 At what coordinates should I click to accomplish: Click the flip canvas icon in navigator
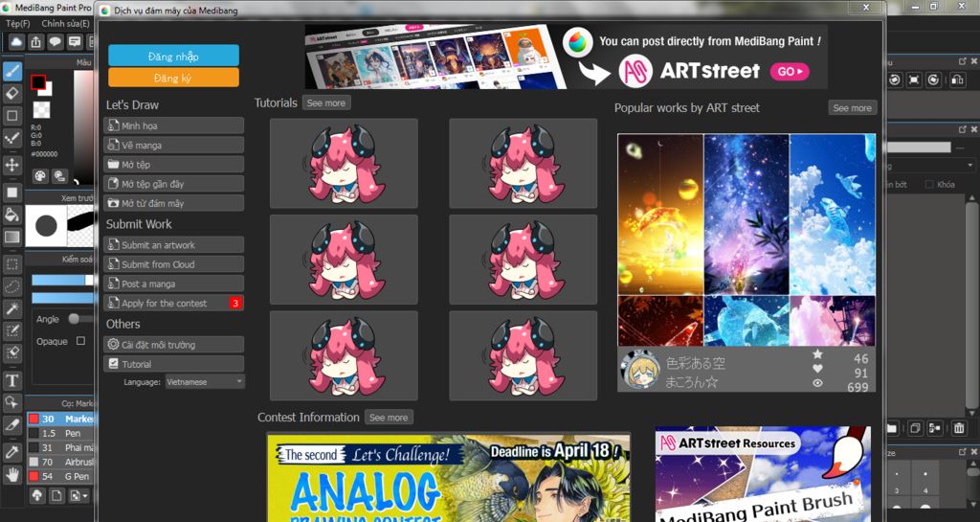pos(957,80)
